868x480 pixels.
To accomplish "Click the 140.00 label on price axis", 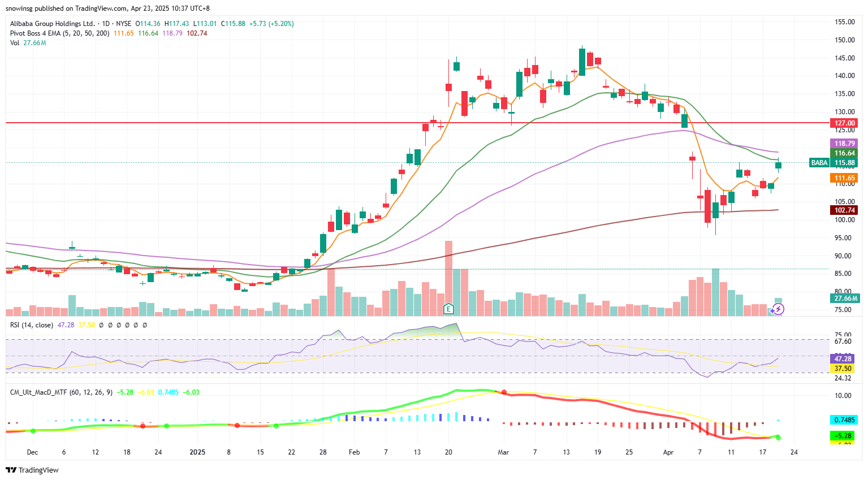I will click(845, 76).
